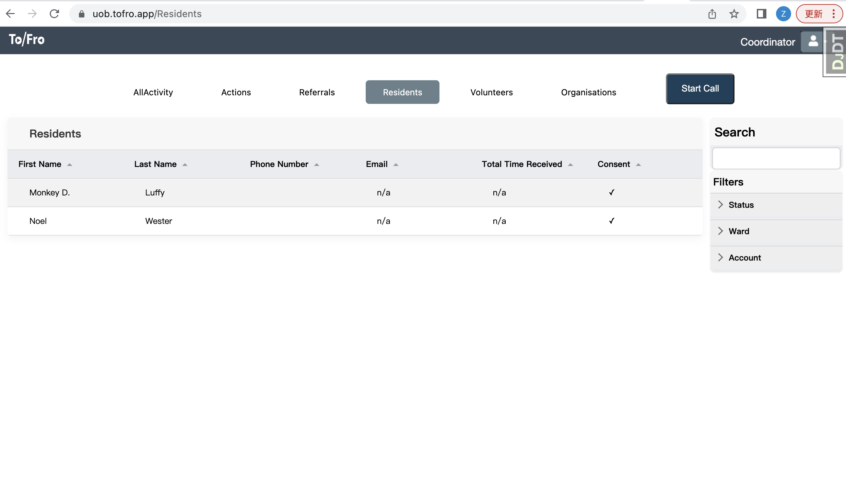Bookmark the page with the star icon
The image size is (846, 504).
click(734, 14)
